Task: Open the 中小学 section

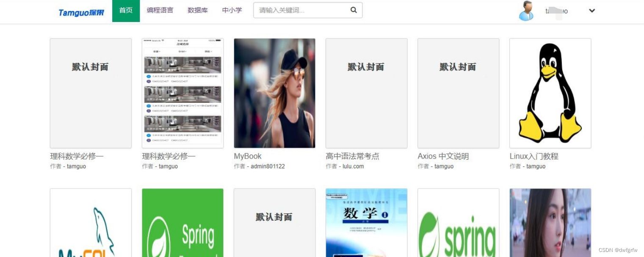Action: coord(232,10)
